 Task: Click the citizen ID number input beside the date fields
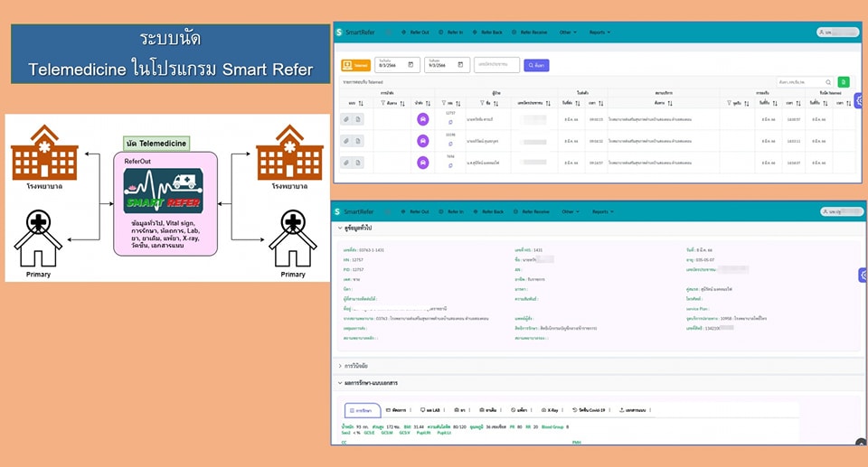coord(496,65)
